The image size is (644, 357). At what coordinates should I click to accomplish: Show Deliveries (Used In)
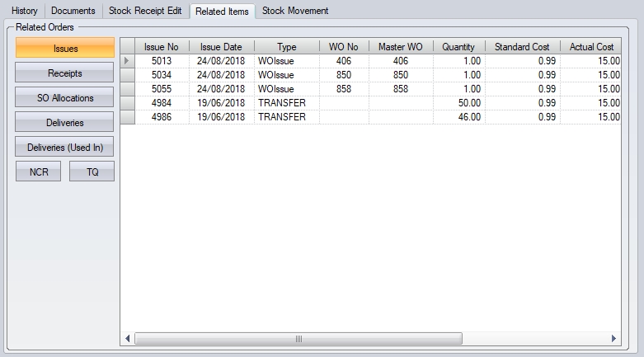pyautogui.click(x=64, y=147)
